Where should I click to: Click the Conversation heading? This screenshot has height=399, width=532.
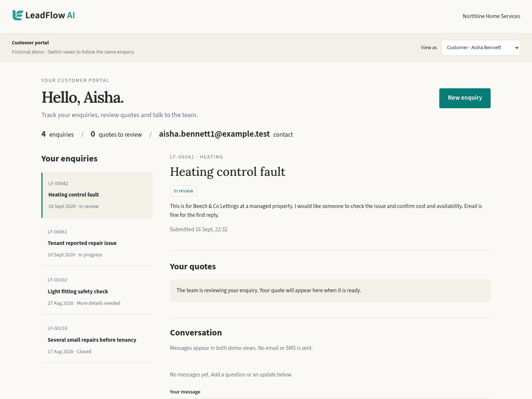[x=196, y=333]
